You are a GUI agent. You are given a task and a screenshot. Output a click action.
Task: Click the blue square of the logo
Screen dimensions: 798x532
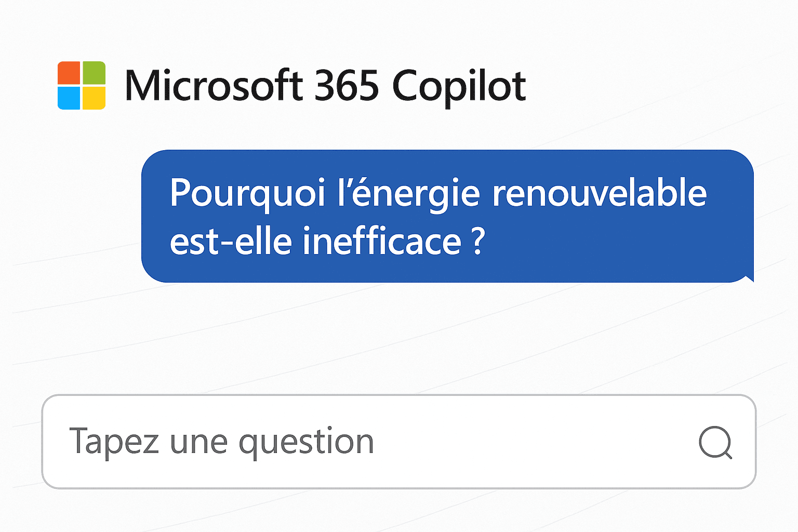(69, 98)
